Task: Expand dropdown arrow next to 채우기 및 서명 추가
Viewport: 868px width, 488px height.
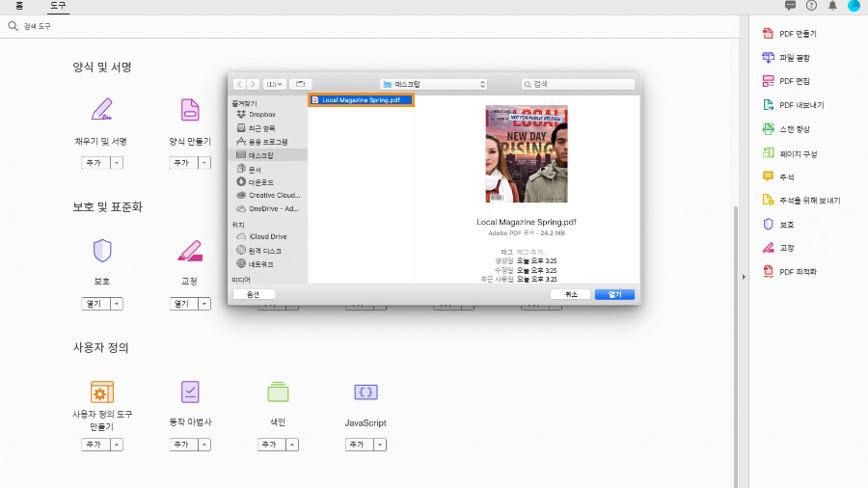Action: pyautogui.click(x=117, y=163)
